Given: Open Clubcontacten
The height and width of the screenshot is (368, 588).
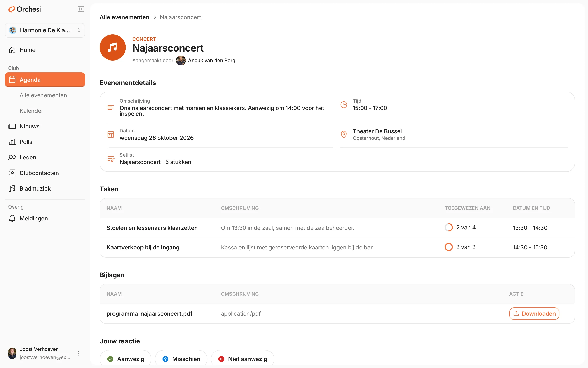Looking at the screenshot, I should pos(45,173).
